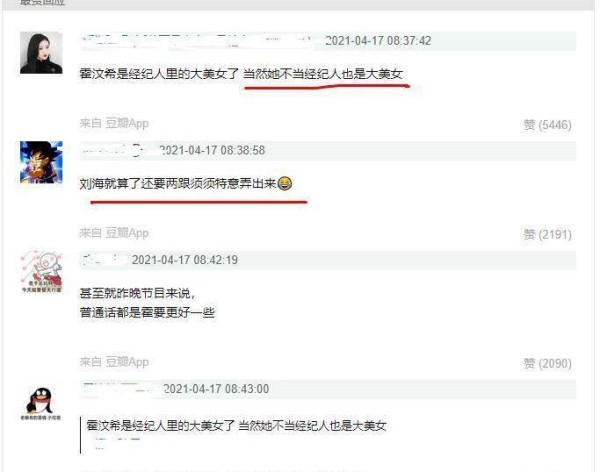The image size is (600, 472).
Task: Open the woman-in-black avatar profile
Action: tap(41, 52)
